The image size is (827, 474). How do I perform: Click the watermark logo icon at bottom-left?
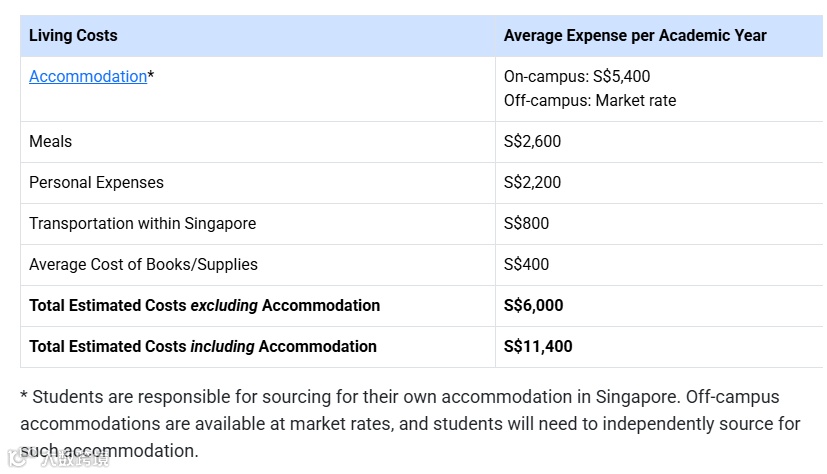(x=16, y=459)
